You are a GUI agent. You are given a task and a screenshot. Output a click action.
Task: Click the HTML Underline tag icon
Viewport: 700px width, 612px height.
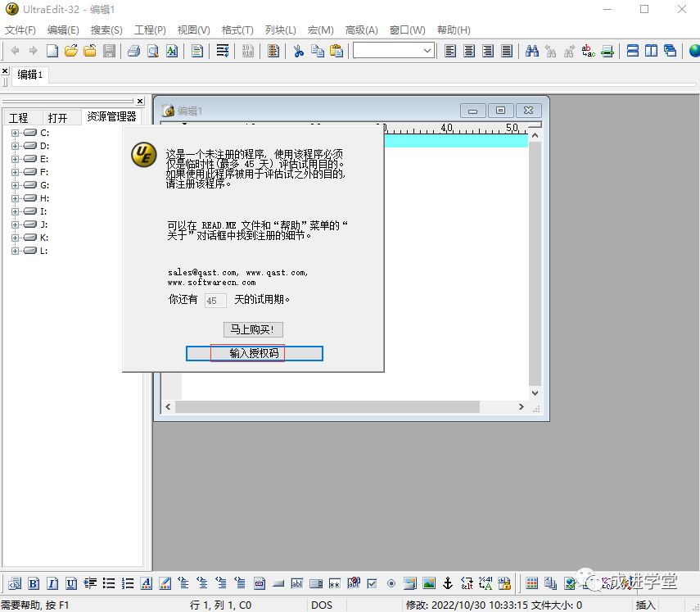71,583
